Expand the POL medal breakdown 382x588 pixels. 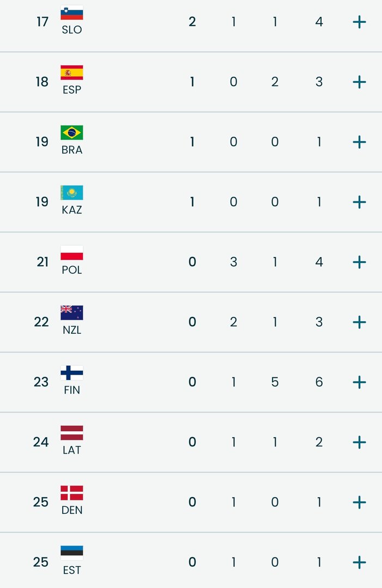(x=359, y=262)
